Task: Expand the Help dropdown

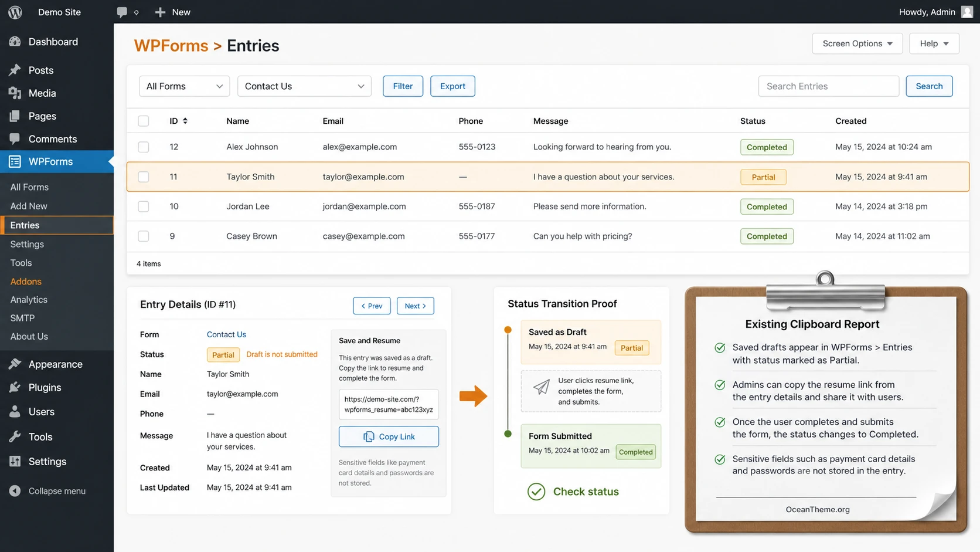Action: 934,43
